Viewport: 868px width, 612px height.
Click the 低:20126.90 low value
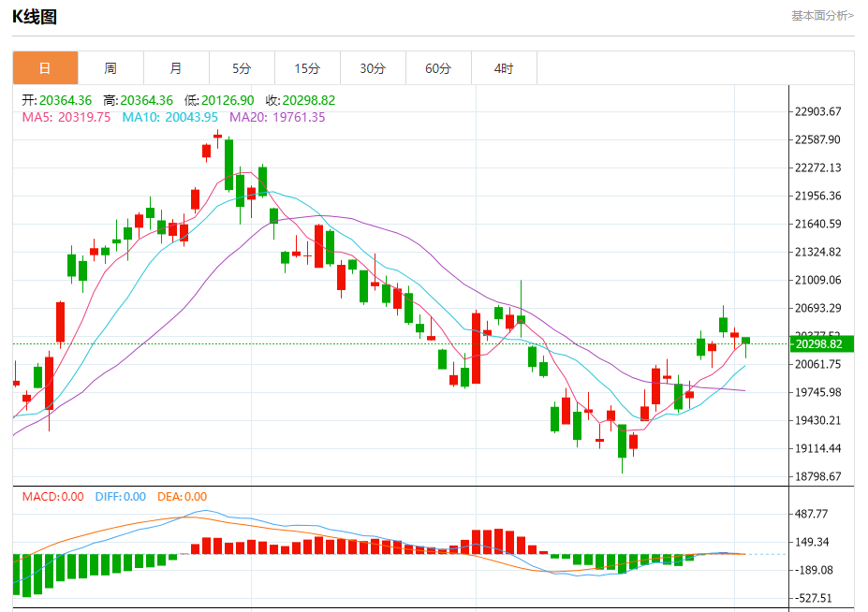(x=219, y=100)
